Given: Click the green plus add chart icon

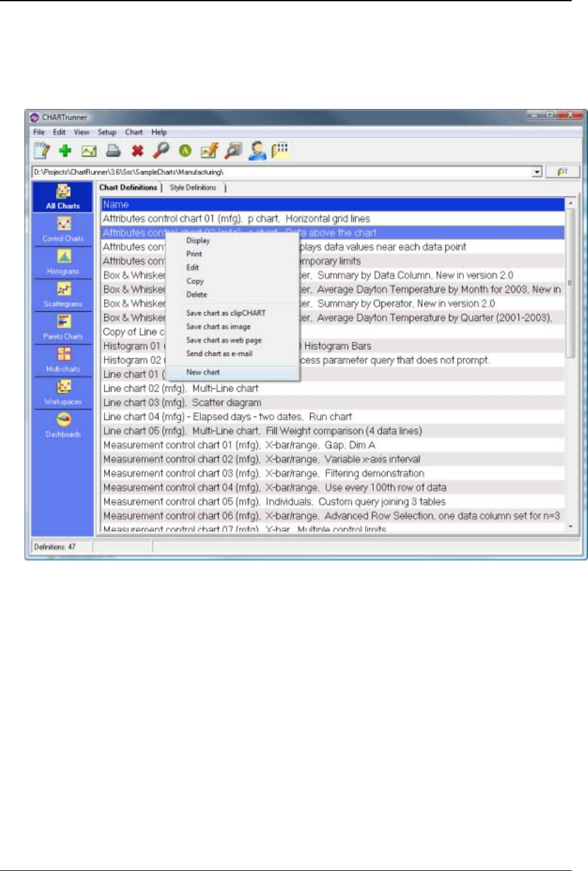Looking at the screenshot, I should (65, 150).
